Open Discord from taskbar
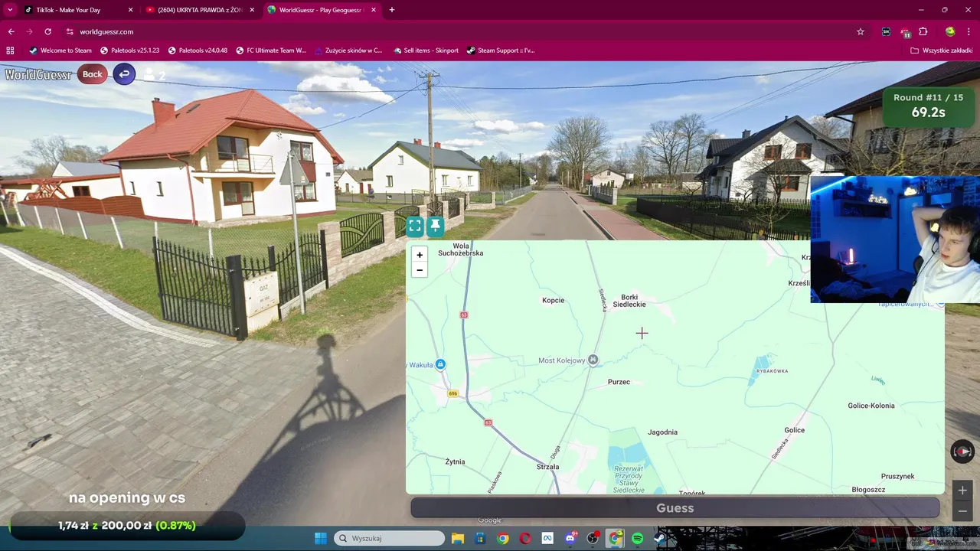 (x=570, y=538)
